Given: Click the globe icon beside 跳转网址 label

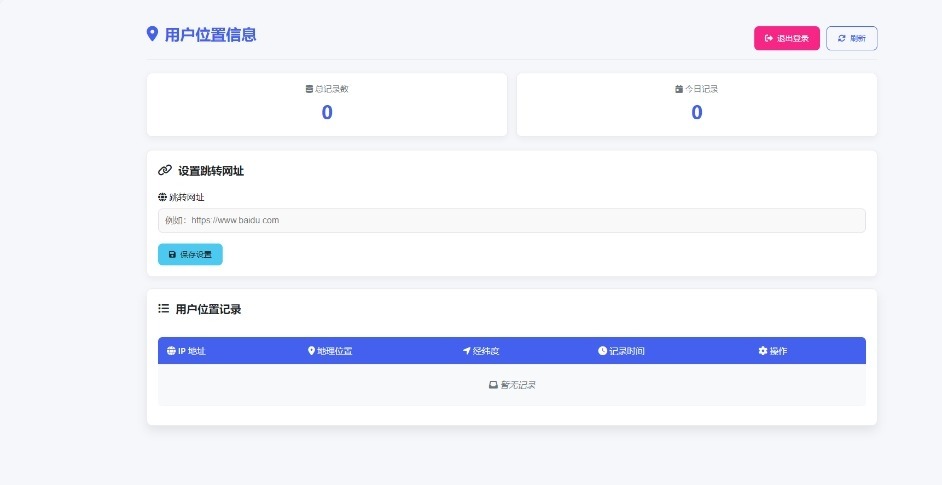Looking at the screenshot, I should pyautogui.click(x=162, y=197).
